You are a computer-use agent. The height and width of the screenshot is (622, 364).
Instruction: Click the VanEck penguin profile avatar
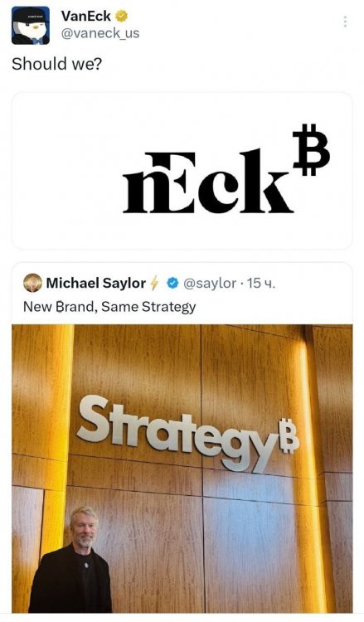(x=31, y=26)
